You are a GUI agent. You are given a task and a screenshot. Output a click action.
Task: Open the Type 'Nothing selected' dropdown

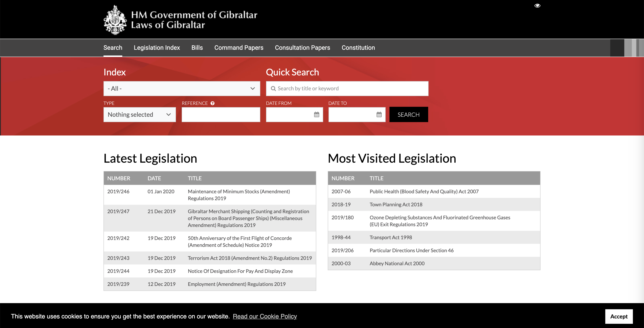click(140, 115)
